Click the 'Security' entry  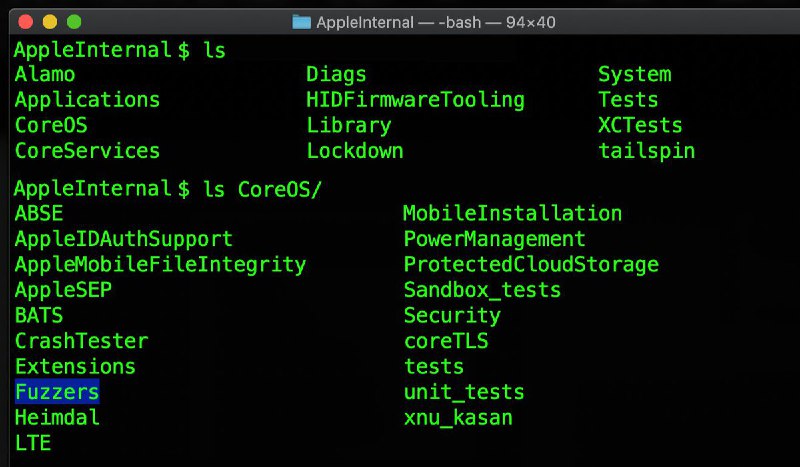pyautogui.click(x=452, y=316)
